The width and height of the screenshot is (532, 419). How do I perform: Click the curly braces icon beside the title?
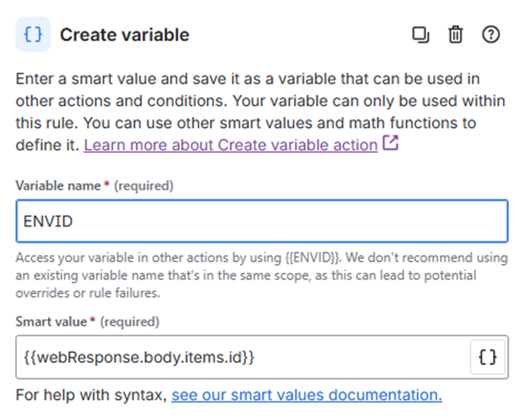(33, 35)
